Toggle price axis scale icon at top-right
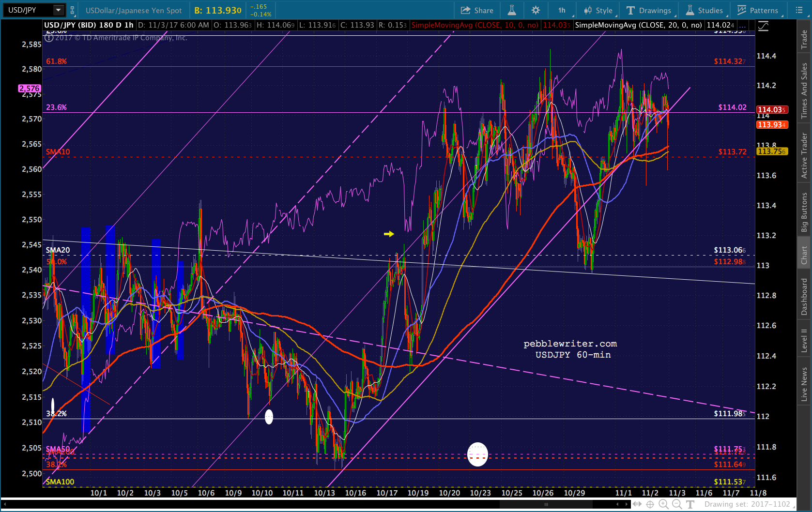Screen dimensions: 812x512 764,27
